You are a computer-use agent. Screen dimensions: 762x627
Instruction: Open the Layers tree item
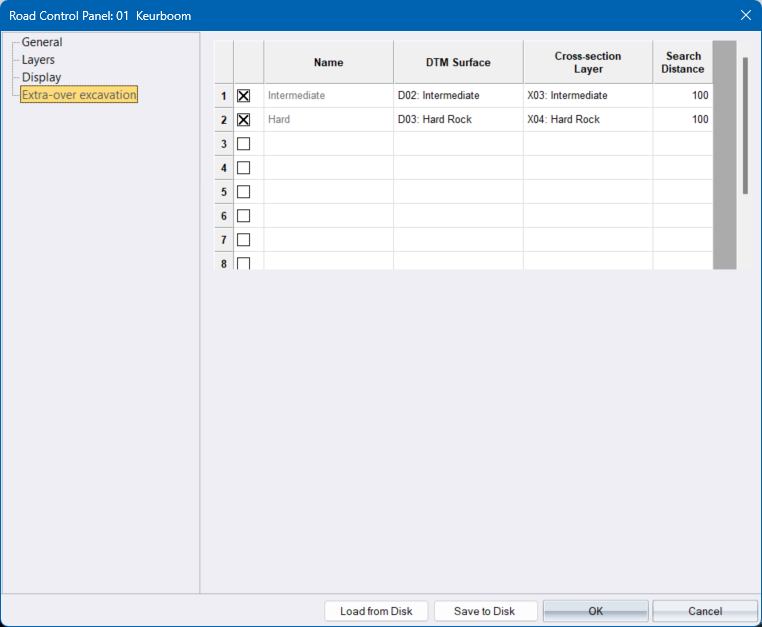point(38,60)
